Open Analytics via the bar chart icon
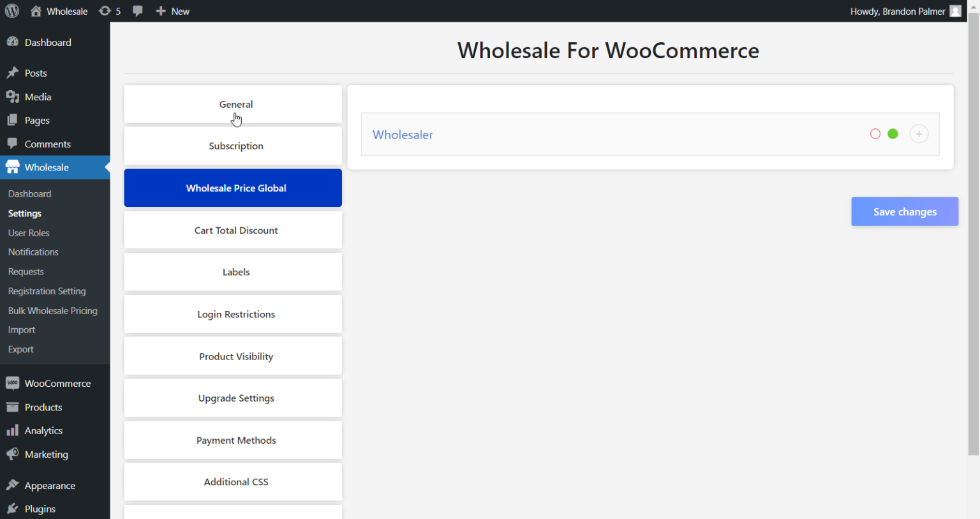The height and width of the screenshot is (519, 980). [x=13, y=430]
